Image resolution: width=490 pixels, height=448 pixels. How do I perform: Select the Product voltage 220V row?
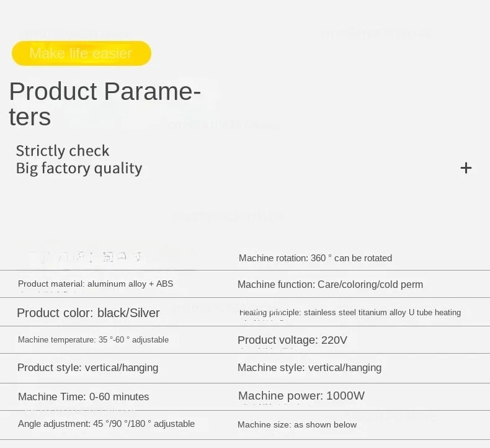click(292, 340)
